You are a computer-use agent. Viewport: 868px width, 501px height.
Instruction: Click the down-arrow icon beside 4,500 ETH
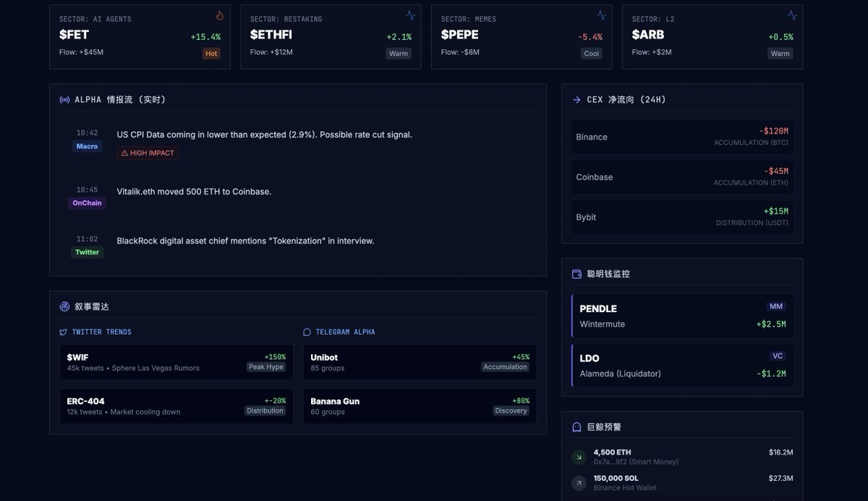579,457
